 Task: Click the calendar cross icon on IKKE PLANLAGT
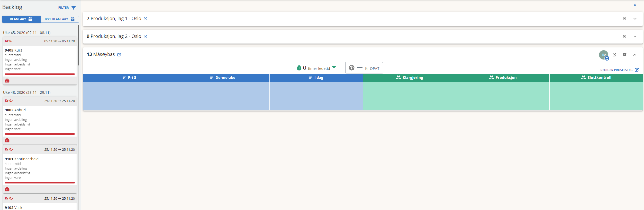pos(72,19)
